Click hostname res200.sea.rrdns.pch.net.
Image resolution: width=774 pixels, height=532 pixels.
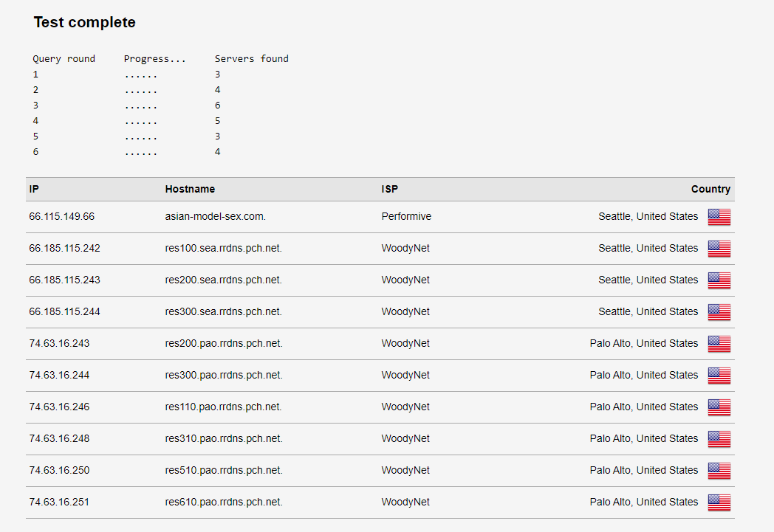pos(224,280)
